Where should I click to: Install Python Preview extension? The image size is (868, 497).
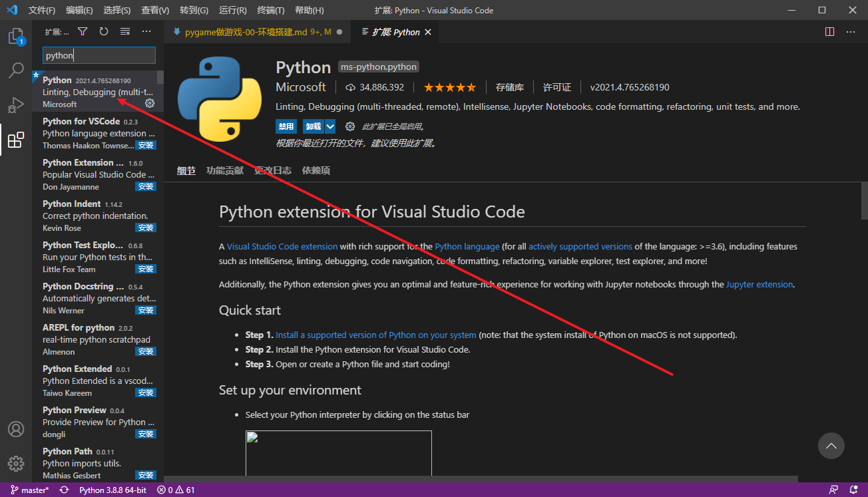(x=146, y=434)
